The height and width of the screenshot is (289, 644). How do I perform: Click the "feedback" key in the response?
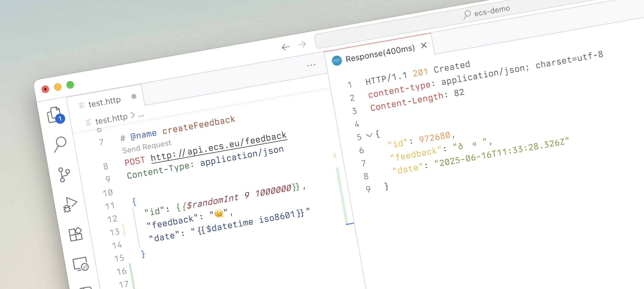tap(415, 154)
